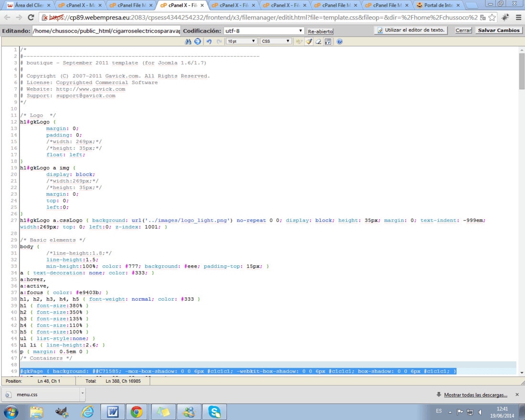Viewport: 525px width, 420px height.
Task: Close the Portal de Inte tab
Action: click(458, 5)
